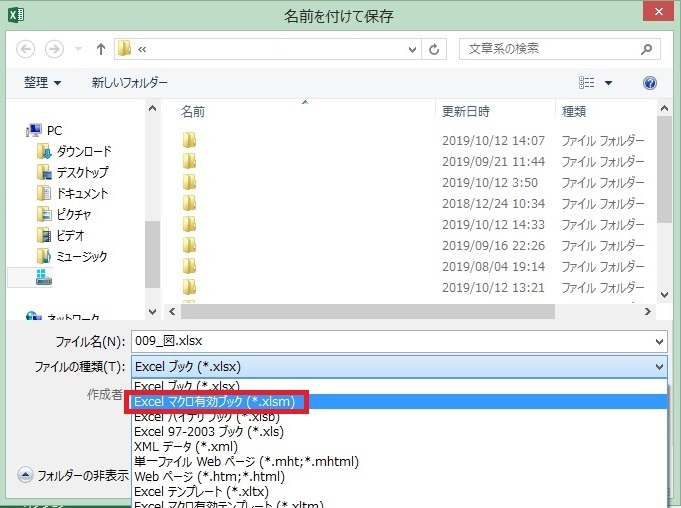Open ビデオ in navigation pane

tap(61, 235)
